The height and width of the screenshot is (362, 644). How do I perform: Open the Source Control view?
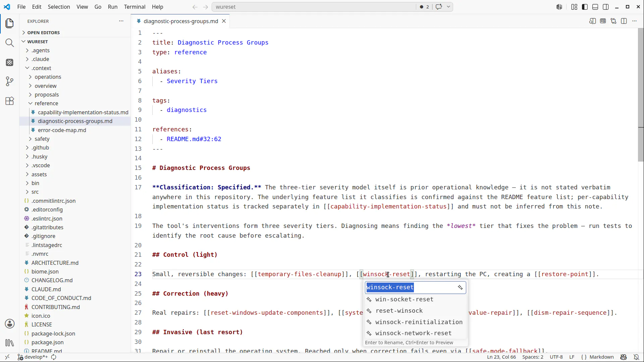tap(10, 81)
